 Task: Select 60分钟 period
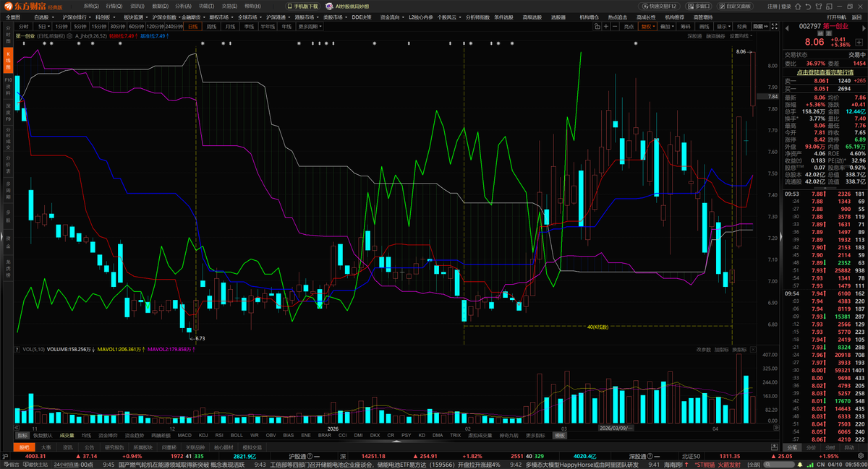click(135, 26)
